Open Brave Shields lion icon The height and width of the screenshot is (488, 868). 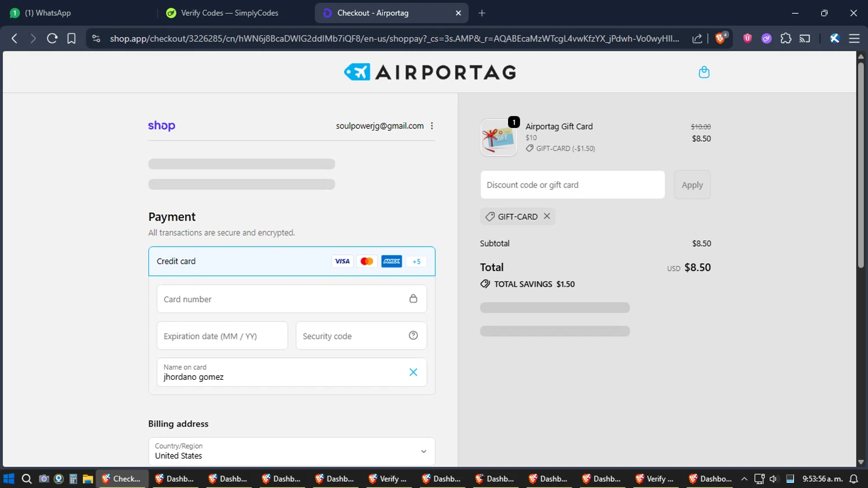720,38
